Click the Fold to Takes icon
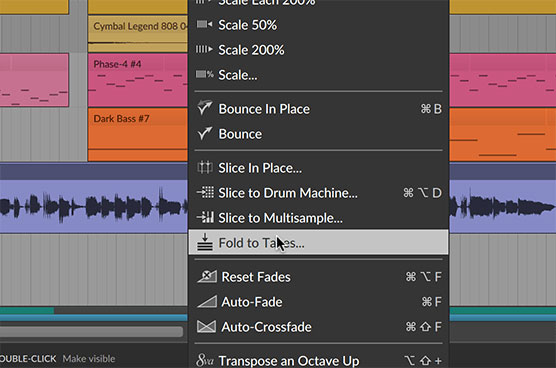 tap(205, 242)
